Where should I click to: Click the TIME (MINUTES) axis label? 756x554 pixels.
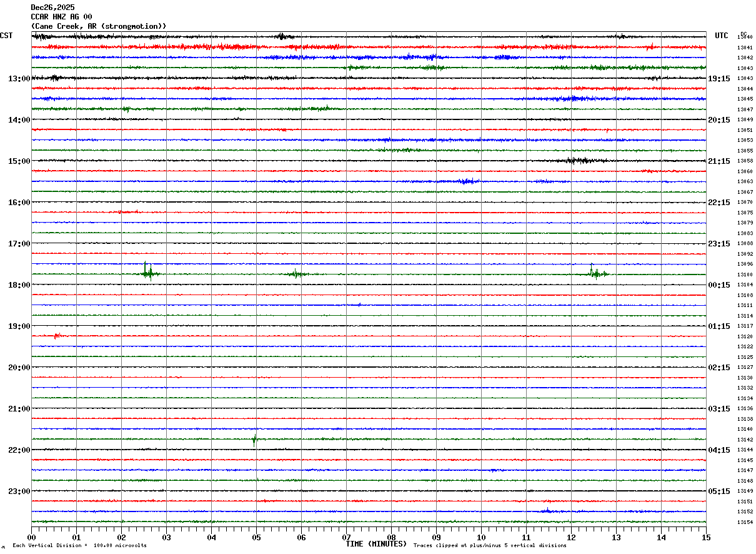(376, 544)
